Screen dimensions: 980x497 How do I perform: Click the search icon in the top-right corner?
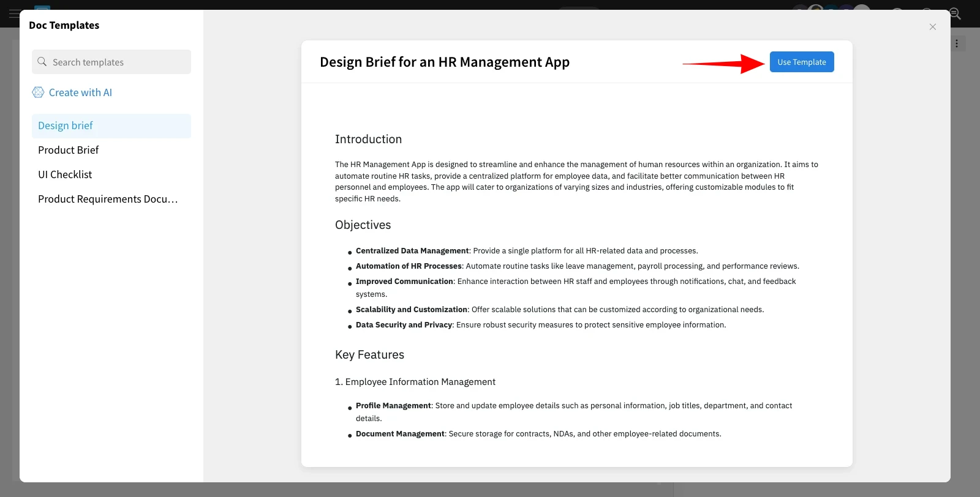tap(954, 13)
